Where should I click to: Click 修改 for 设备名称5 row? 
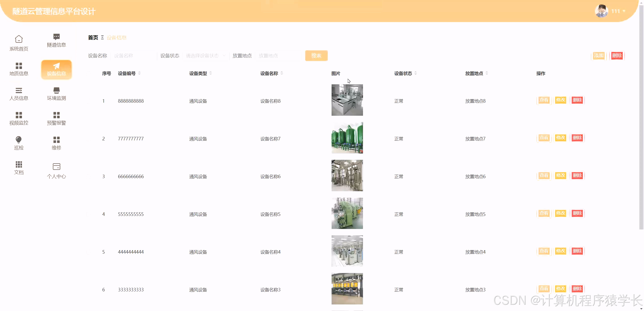(x=560, y=213)
